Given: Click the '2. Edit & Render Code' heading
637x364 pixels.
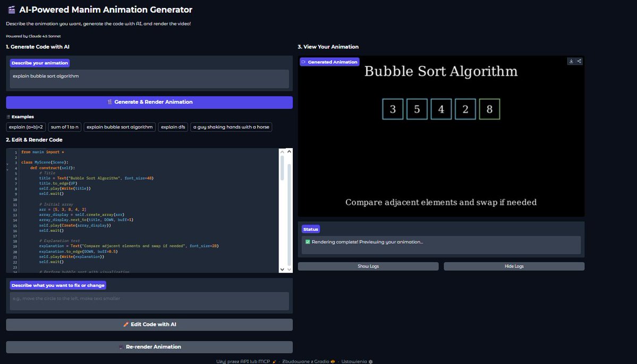Looking at the screenshot, I should pyautogui.click(x=34, y=140).
